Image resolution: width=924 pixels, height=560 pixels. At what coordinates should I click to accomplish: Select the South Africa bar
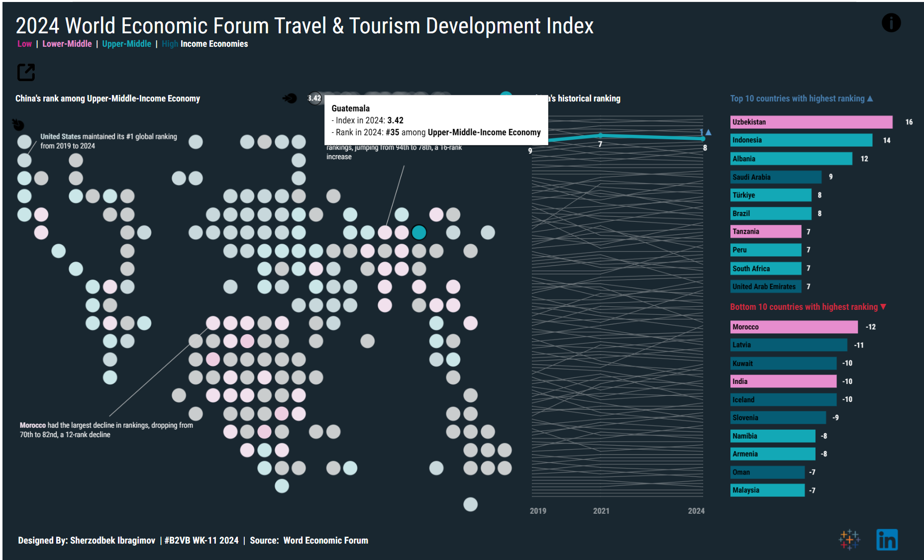[766, 269]
